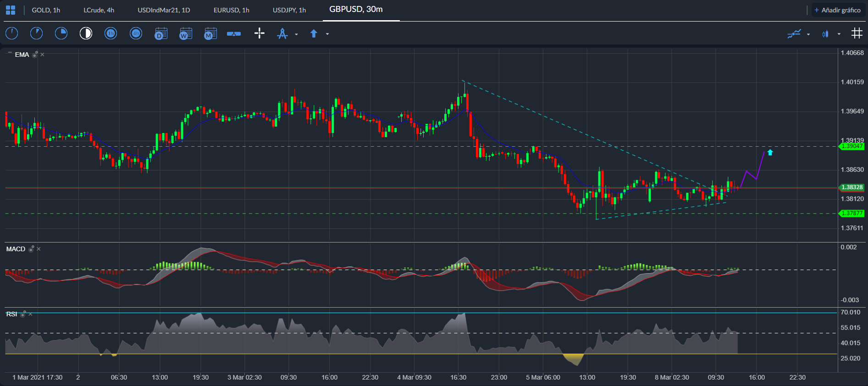Expand the indicators dropdown arrow
868x386 pixels.
[808, 34]
